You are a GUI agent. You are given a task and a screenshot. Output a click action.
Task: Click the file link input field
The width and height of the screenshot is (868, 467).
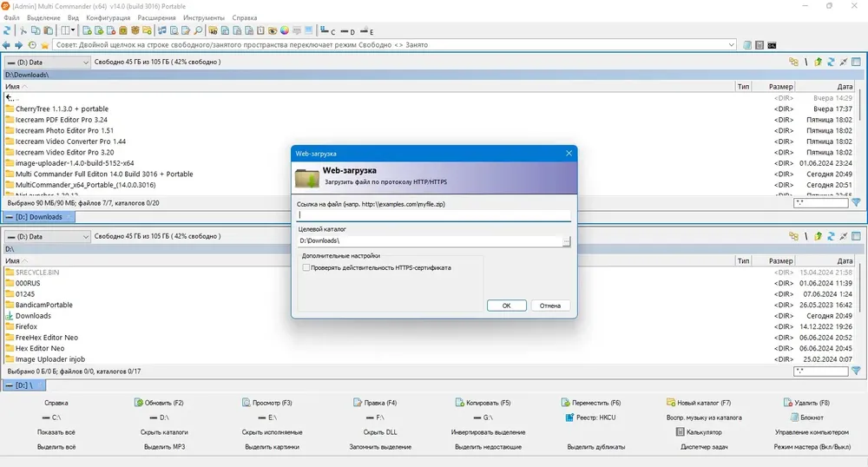point(433,214)
